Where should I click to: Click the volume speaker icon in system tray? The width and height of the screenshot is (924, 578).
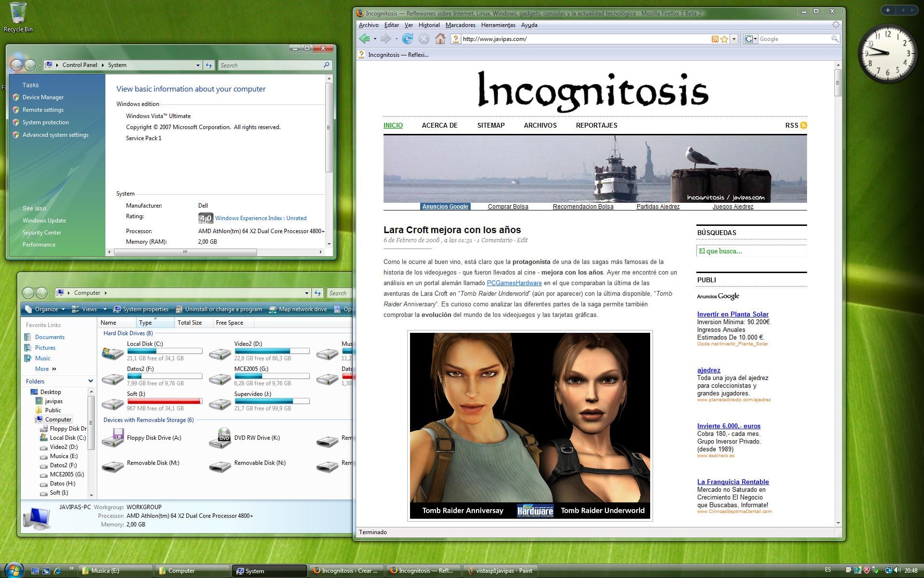point(896,570)
